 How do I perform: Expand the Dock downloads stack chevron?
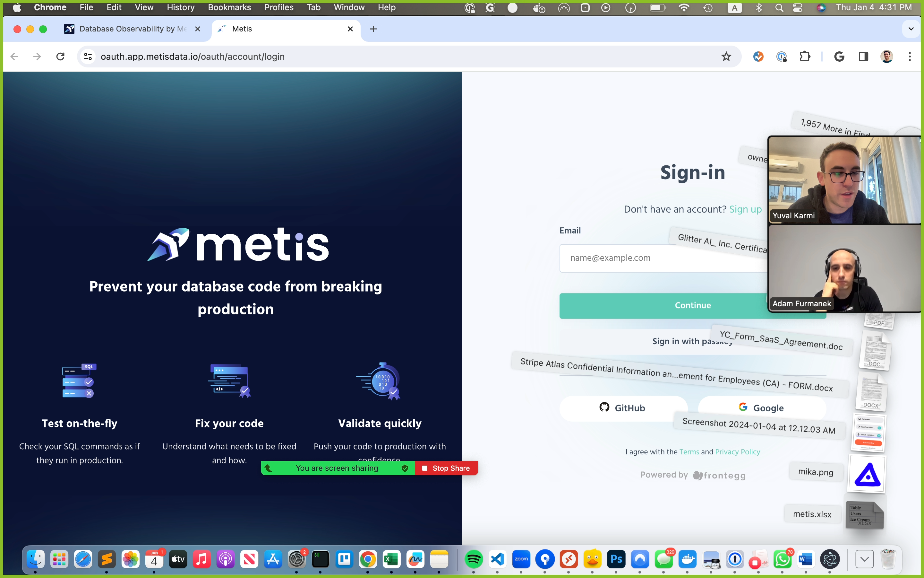[864, 560]
